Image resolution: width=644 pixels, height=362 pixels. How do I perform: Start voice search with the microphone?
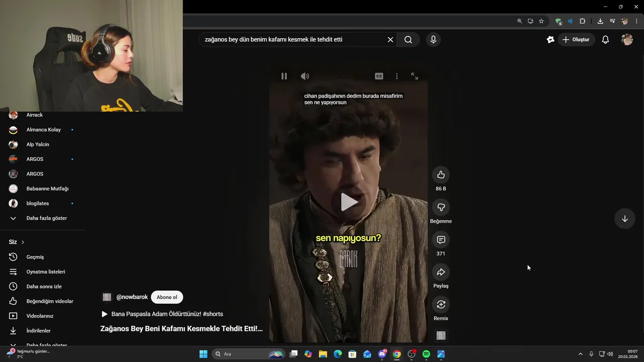pyautogui.click(x=433, y=40)
